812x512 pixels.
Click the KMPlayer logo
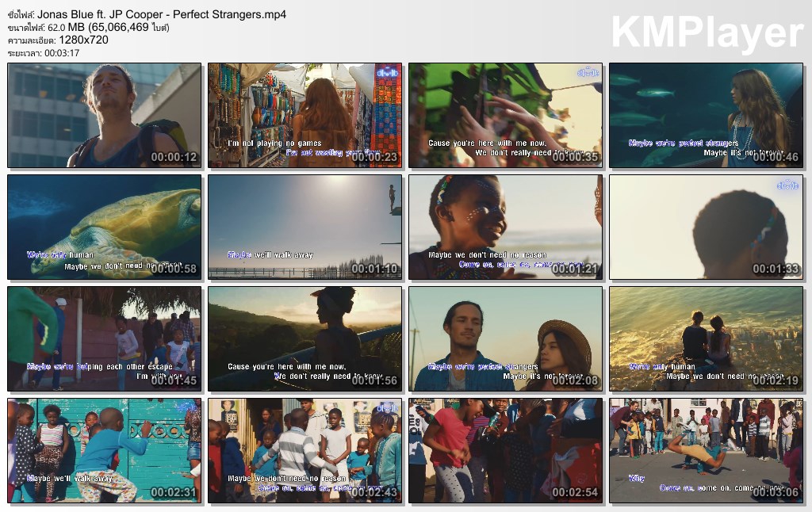pyautogui.click(x=707, y=33)
